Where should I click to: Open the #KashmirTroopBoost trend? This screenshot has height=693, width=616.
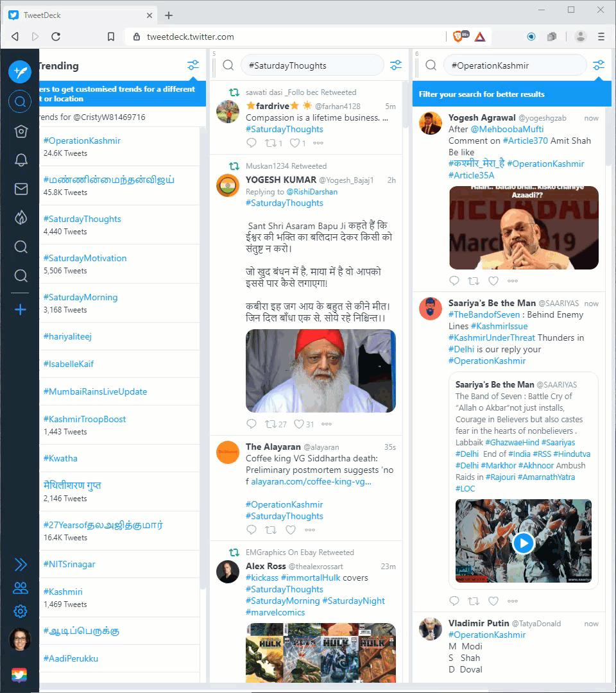point(85,419)
